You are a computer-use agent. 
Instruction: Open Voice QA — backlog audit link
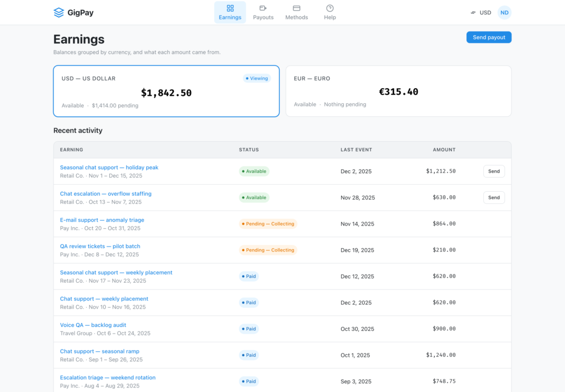(93, 325)
